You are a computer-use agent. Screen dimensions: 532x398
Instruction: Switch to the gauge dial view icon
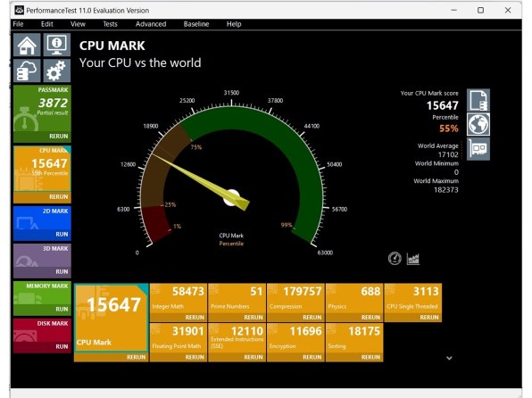click(395, 259)
